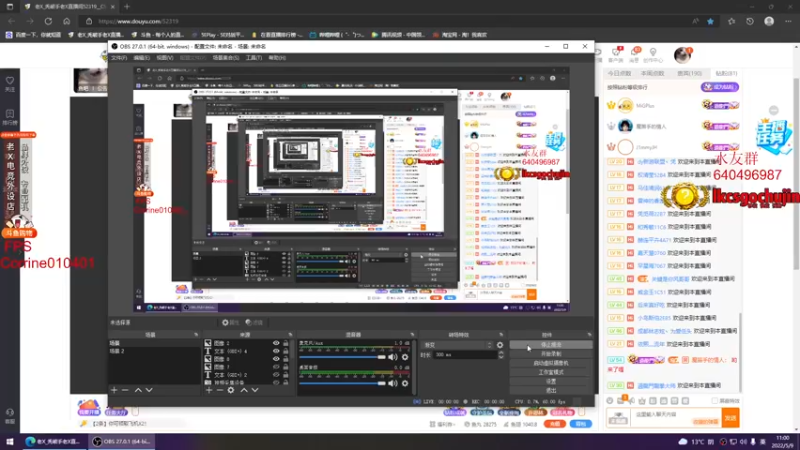Viewport: 800px width, 450px height.
Task: Lock the 图像 7 source
Action: click(286, 367)
